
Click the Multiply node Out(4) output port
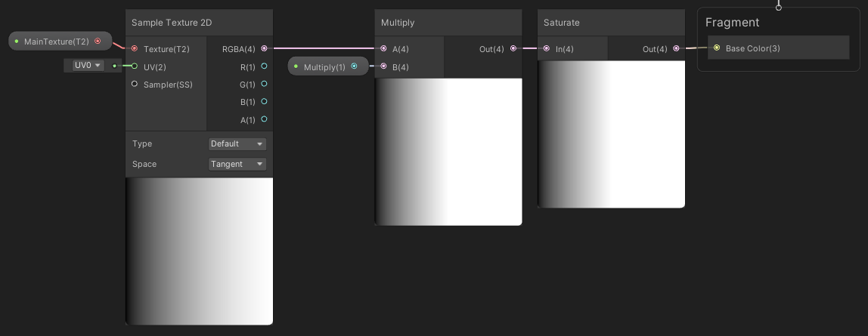click(513, 48)
